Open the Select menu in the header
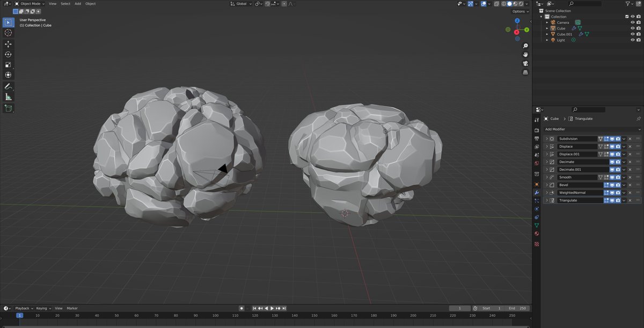 [x=65, y=3]
